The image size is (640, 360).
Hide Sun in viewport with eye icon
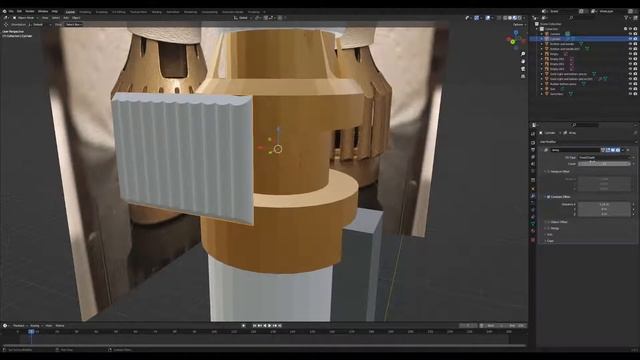(x=630, y=89)
